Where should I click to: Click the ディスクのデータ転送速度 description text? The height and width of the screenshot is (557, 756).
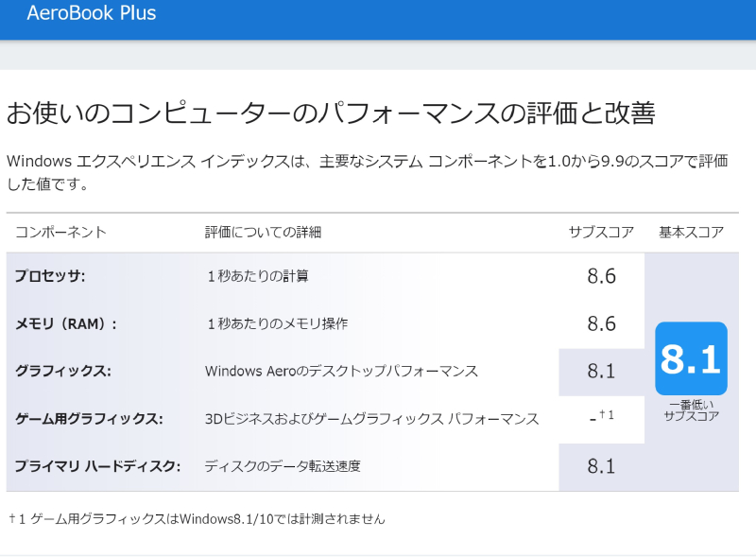[283, 466]
